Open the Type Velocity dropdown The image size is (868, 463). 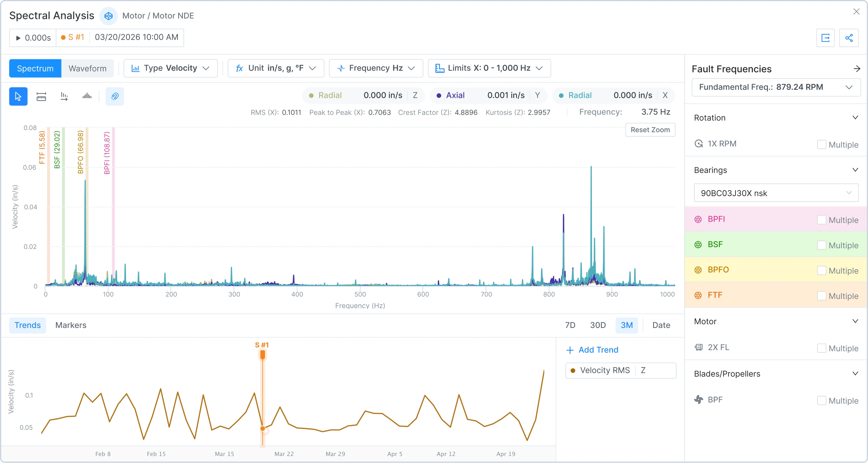tap(171, 68)
